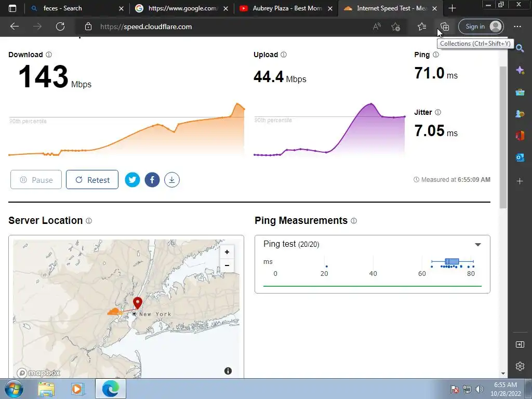
Task: Zoom in on the map
Action: (x=227, y=252)
